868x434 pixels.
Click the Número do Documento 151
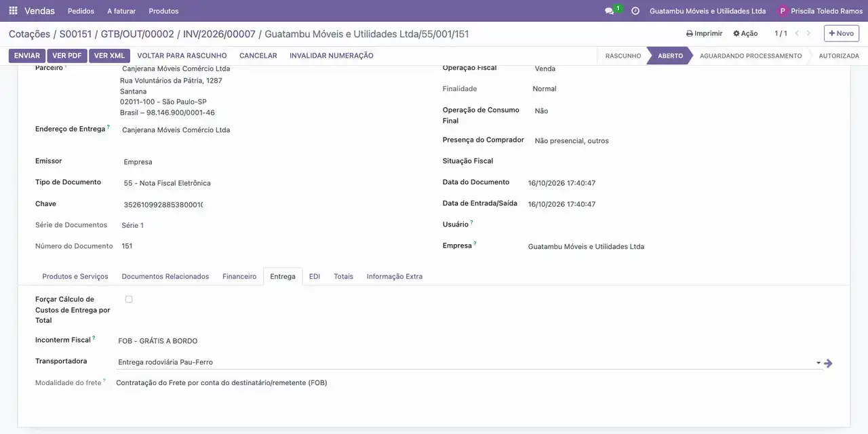point(127,246)
